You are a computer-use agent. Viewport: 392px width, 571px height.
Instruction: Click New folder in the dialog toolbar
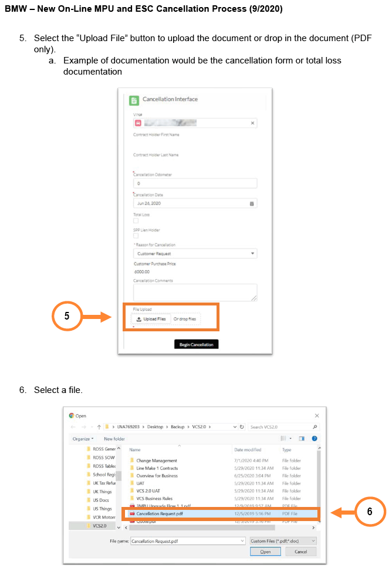114,439
